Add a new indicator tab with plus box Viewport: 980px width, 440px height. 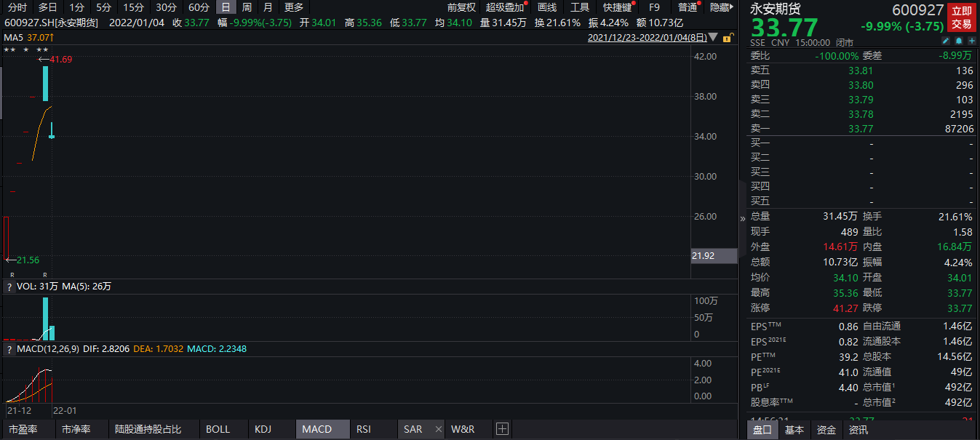(501, 429)
